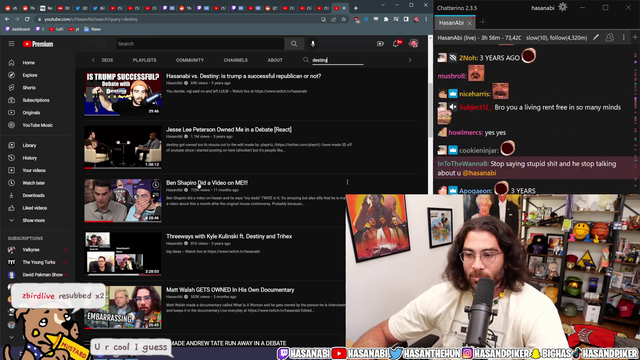This screenshot has height=360, width=640.
Task: Open dashboard bookmark in bookmarks bar
Action: pyautogui.click(x=18, y=29)
